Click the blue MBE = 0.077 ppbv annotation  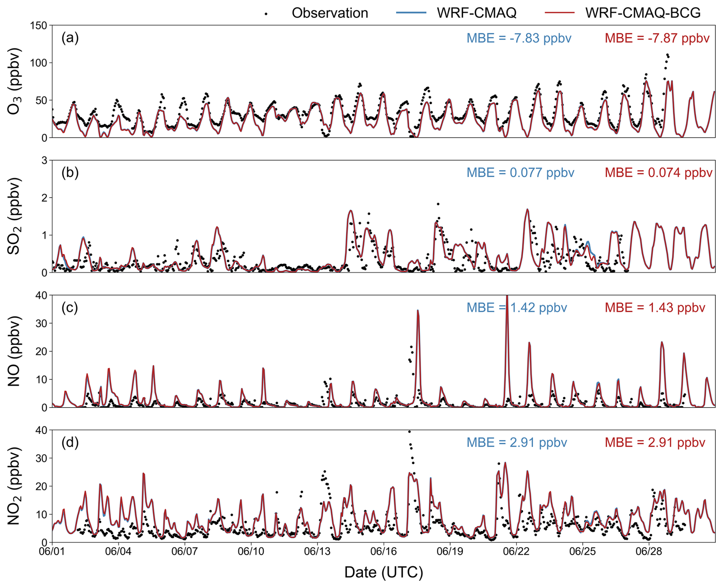pyautogui.click(x=520, y=173)
